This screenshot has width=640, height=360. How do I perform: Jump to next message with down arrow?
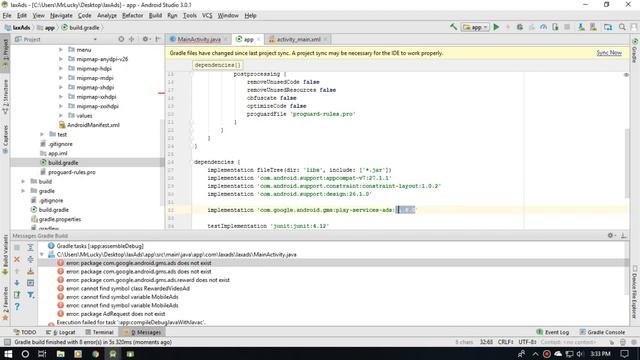(17, 282)
